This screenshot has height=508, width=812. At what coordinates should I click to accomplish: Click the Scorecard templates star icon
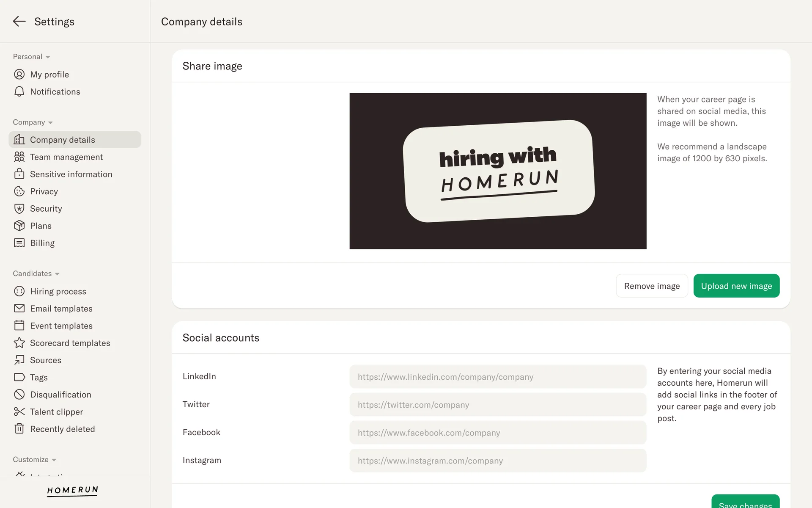[x=19, y=343]
